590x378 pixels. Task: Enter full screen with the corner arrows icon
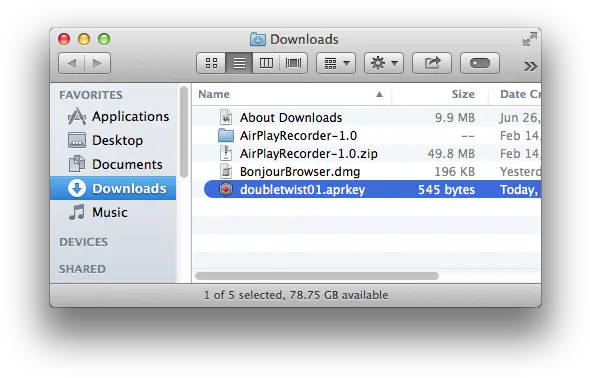(x=530, y=39)
